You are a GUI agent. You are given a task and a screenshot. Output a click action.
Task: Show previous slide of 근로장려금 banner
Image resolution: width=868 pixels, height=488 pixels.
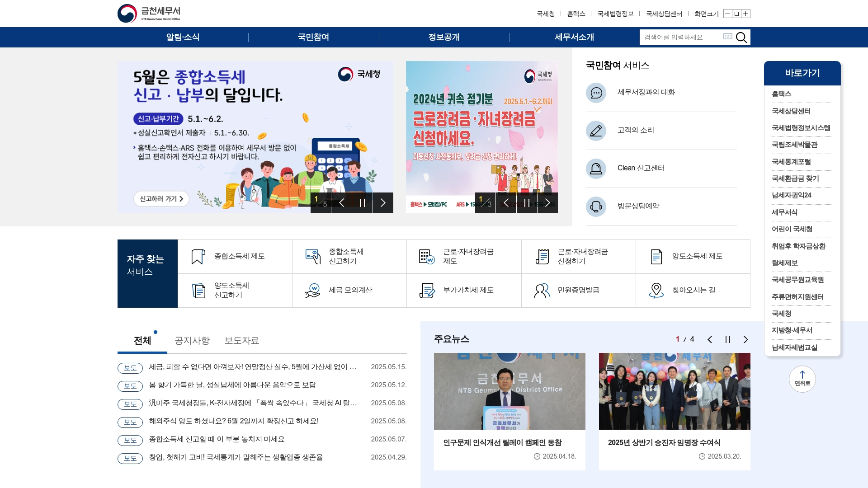pos(506,202)
